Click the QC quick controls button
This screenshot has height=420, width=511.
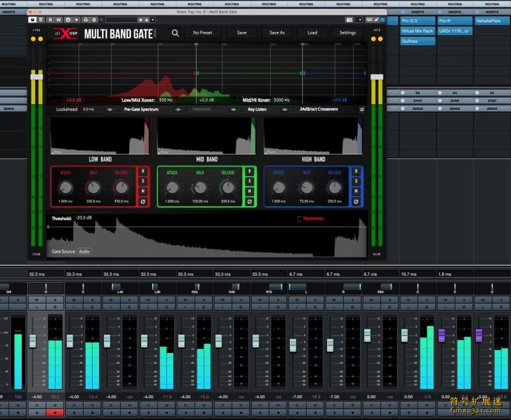point(369,20)
